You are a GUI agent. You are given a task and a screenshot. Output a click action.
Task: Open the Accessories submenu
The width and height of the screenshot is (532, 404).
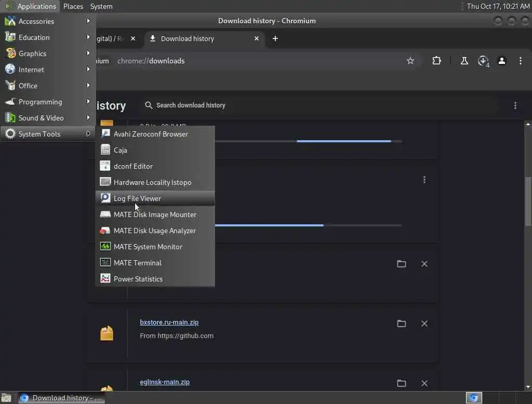pos(48,21)
